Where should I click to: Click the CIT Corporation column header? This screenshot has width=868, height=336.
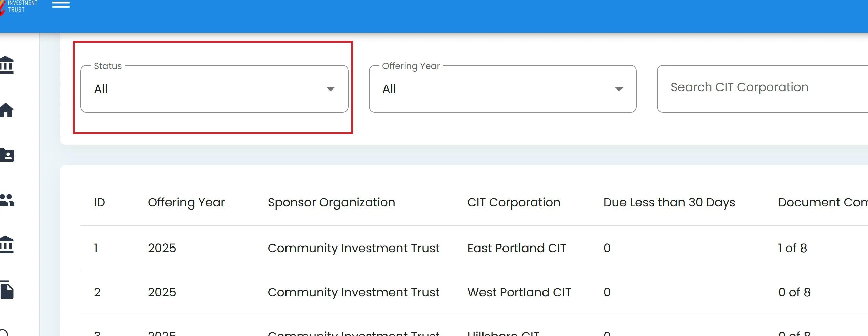point(514,202)
